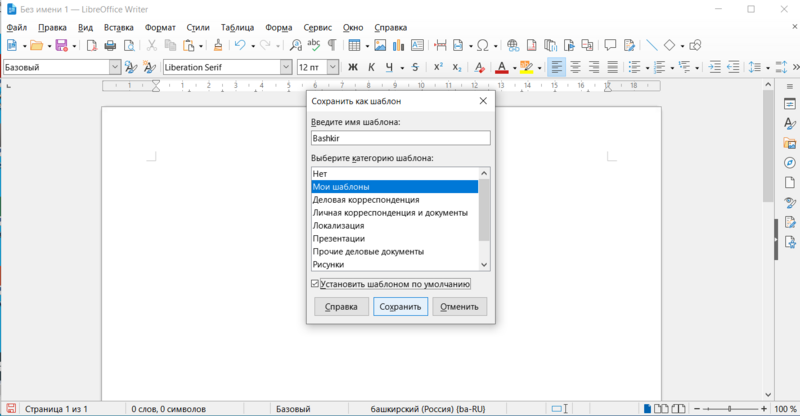Insert text box icon
This screenshot has height=416, width=800.
pyautogui.click(x=417, y=45)
